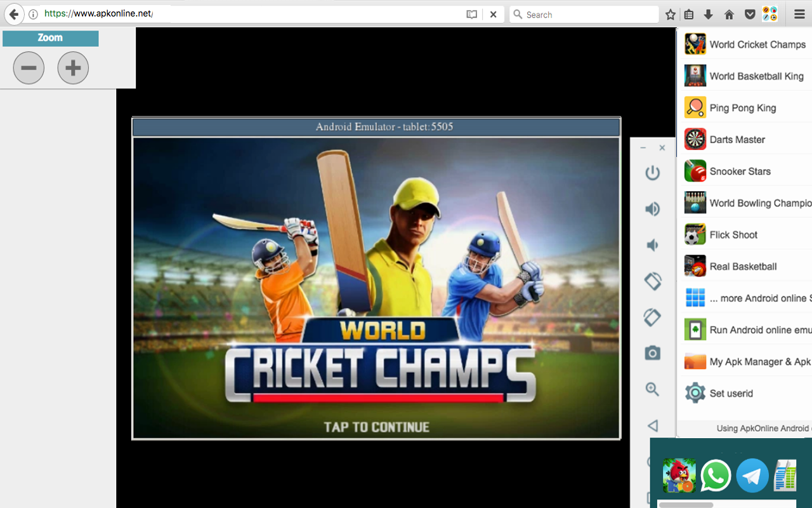This screenshot has height=508, width=812.
Task: Open the blue and green sheets app icon
Action: [785, 476]
